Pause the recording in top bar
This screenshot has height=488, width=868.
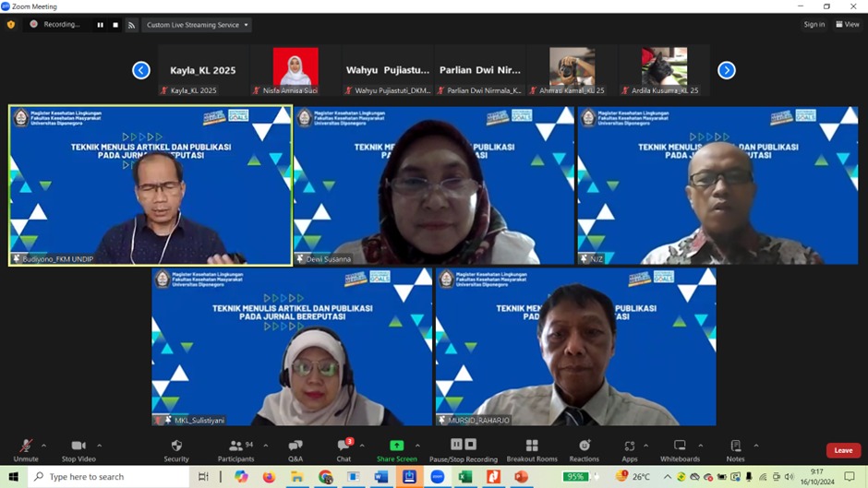click(x=100, y=25)
